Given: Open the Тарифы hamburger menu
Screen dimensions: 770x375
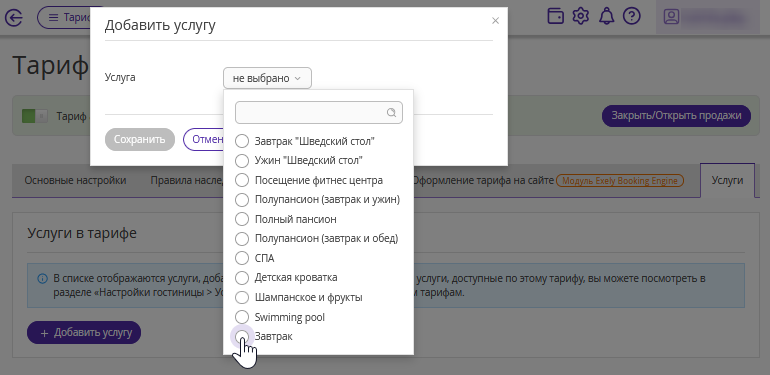Looking at the screenshot, I should [x=64, y=18].
